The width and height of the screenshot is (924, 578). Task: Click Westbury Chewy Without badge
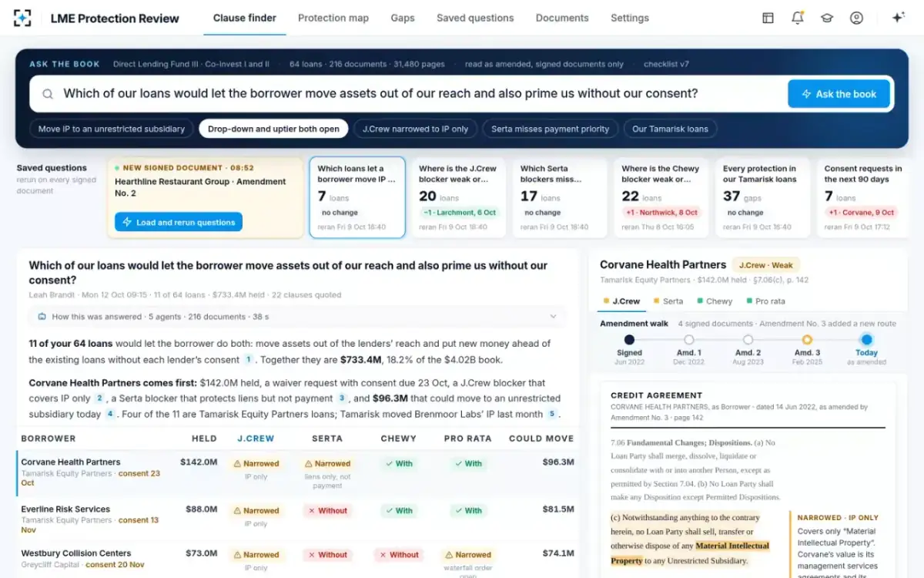[398, 554]
